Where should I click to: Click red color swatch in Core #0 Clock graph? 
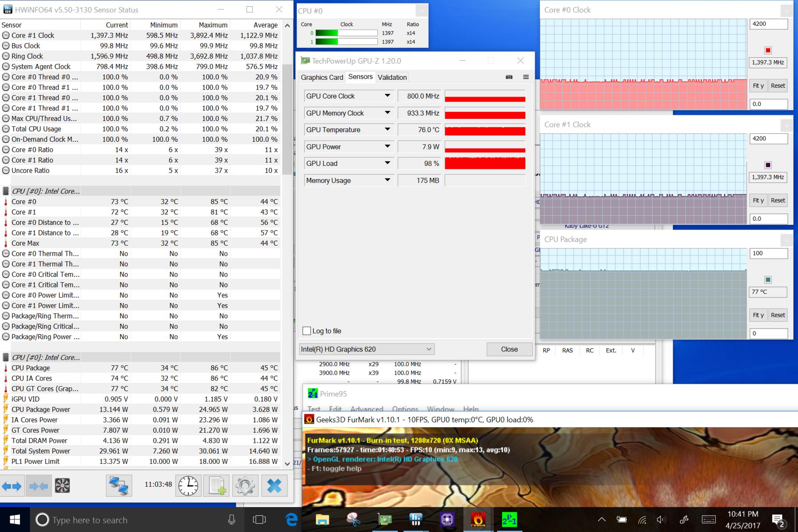pos(768,50)
